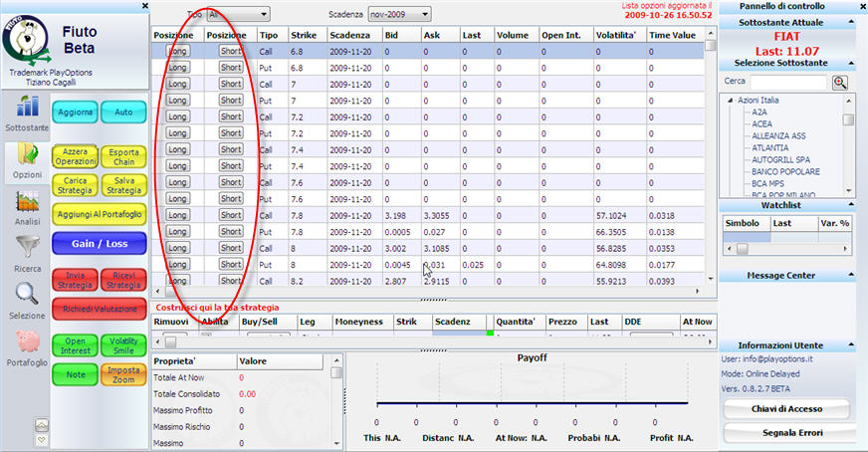The image size is (868, 452).
Task: Open the Selezione magnifier icon
Action: tap(27, 295)
